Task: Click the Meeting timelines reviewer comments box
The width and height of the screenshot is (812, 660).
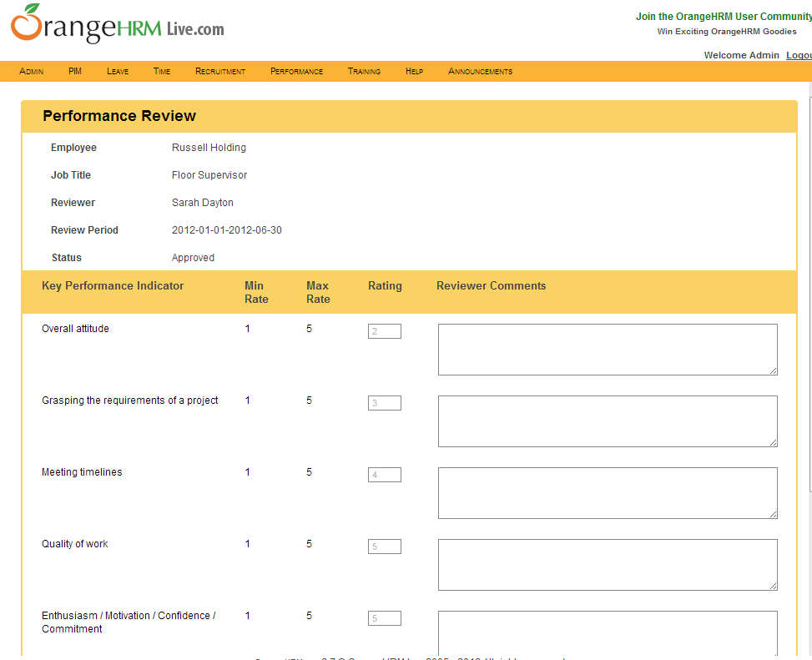Action: coord(608,493)
